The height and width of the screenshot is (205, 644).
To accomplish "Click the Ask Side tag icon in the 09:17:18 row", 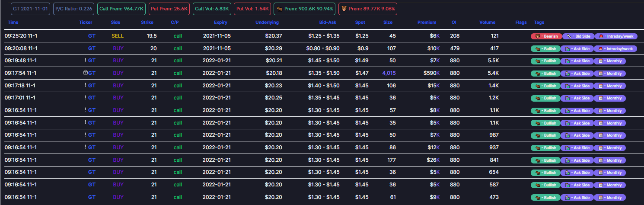I will click(567, 86).
